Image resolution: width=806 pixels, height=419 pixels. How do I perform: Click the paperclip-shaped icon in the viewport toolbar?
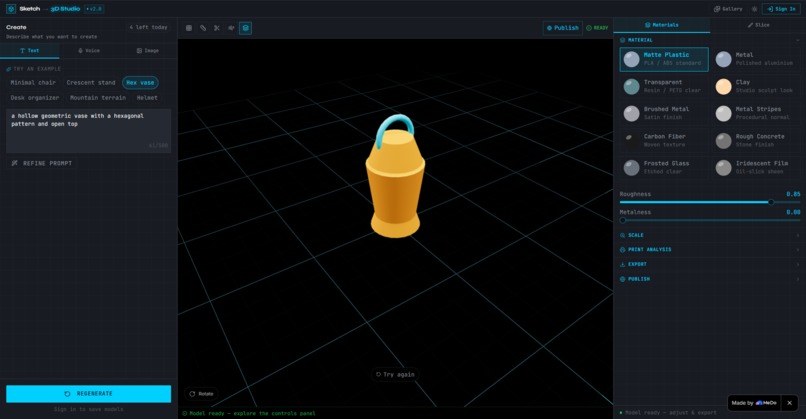click(203, 28)
